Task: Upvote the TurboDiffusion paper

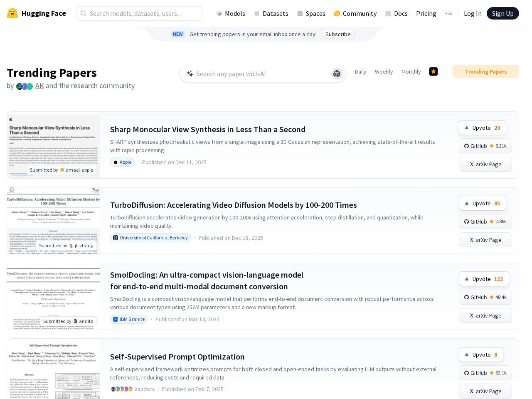Action: [x=482, y=204]
